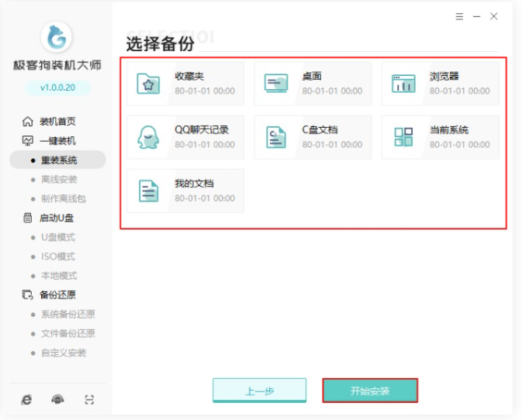
Task: Click the C盘文档 document icon
Action: coord(275,137)
